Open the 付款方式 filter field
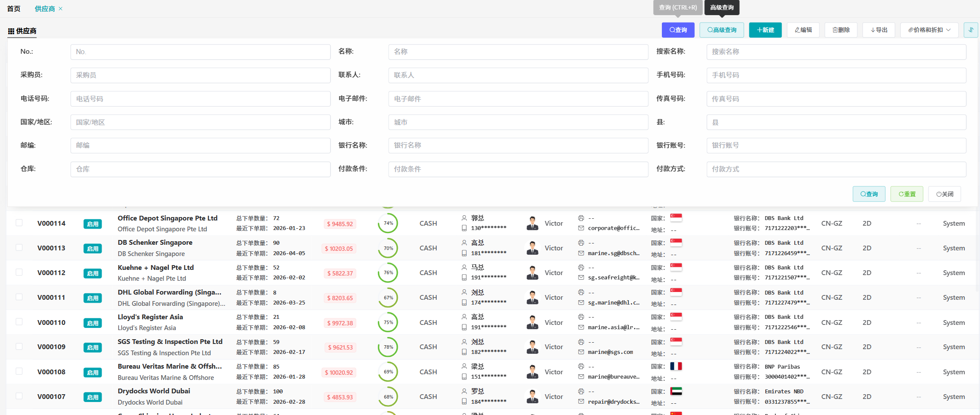The width and height of the screenshot is (980, 415). pos(836,169)
